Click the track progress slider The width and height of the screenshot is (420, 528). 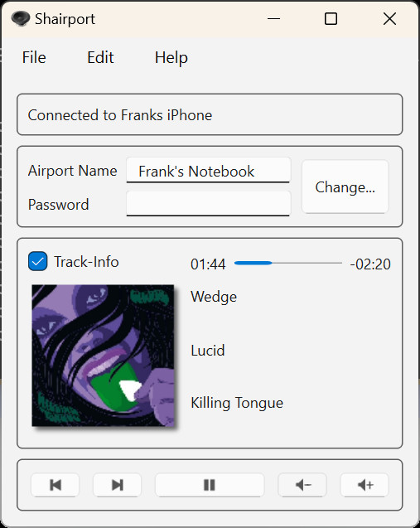(x=288, y=263)
